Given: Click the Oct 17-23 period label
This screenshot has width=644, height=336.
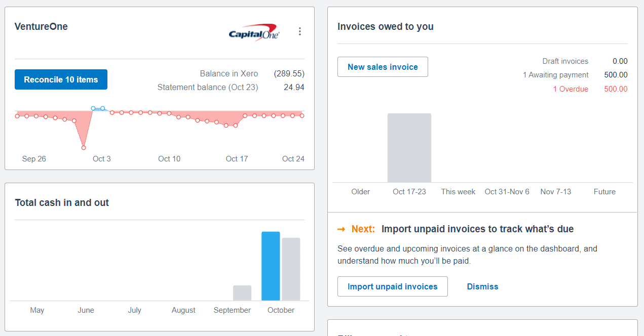Looking at the screenshot, I should [x=409, y=192].
